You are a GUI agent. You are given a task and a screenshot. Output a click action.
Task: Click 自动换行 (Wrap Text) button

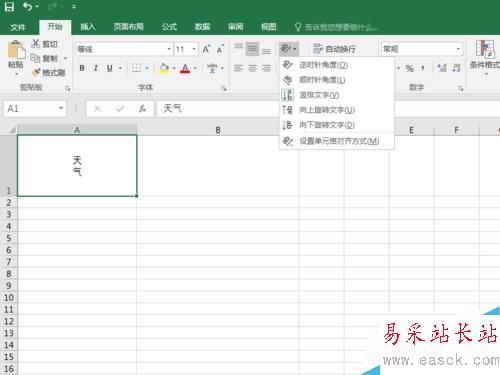tap(334, 49)
